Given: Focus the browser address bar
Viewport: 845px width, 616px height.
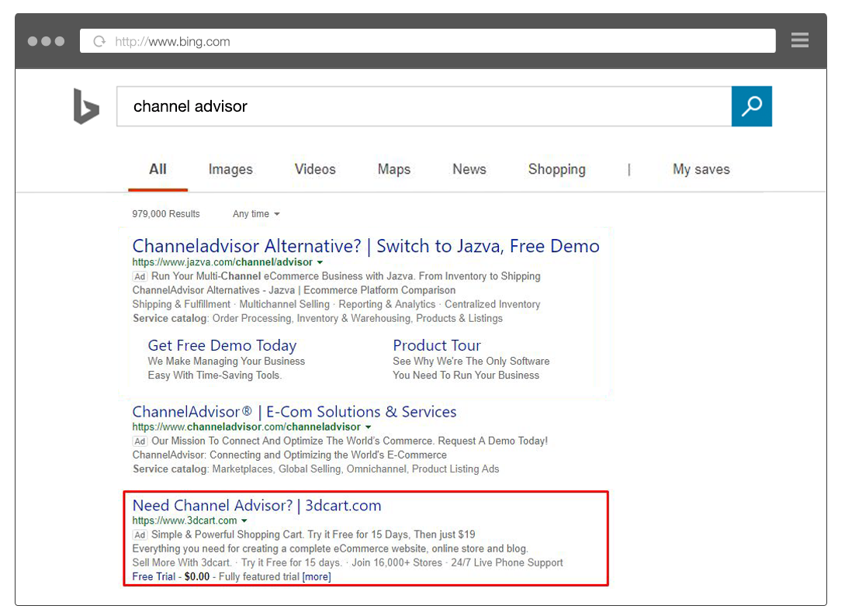Looking at the screenshot, I should [x=428, y=41].
